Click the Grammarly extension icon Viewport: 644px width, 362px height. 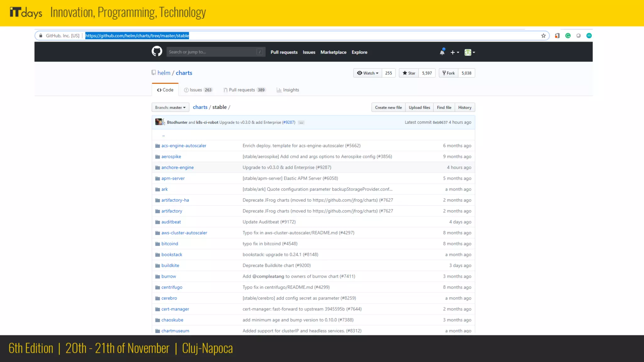click(568, 36)
